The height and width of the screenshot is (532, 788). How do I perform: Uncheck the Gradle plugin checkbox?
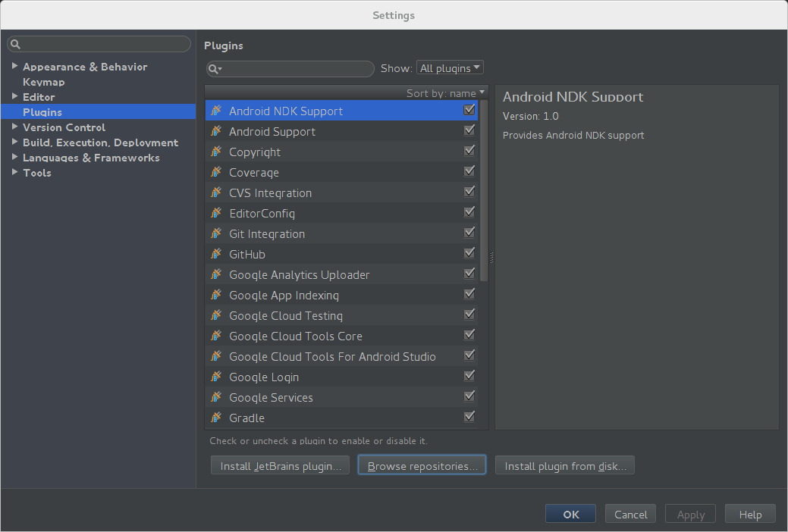(x=469, y=417)
